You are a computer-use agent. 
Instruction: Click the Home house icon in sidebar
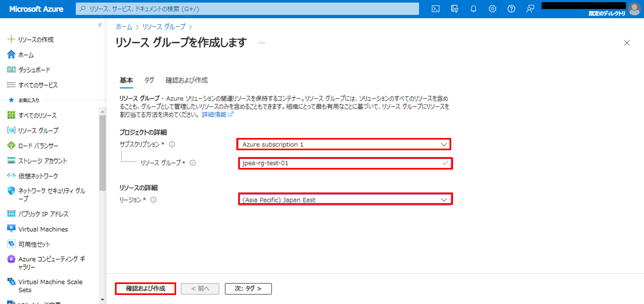[x=11, y=54]
